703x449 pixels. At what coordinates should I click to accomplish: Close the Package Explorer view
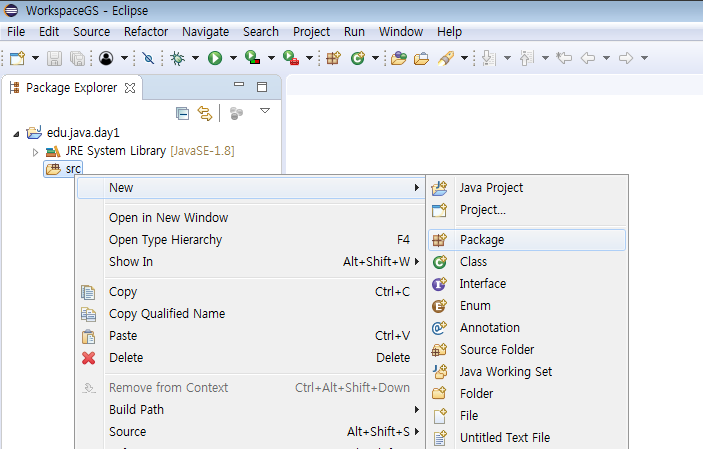(x=130, y=88)
